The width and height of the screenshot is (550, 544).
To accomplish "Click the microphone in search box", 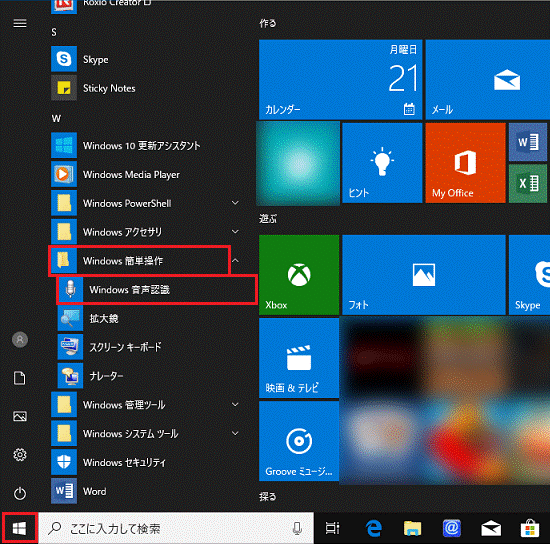I will click(297, 528).
